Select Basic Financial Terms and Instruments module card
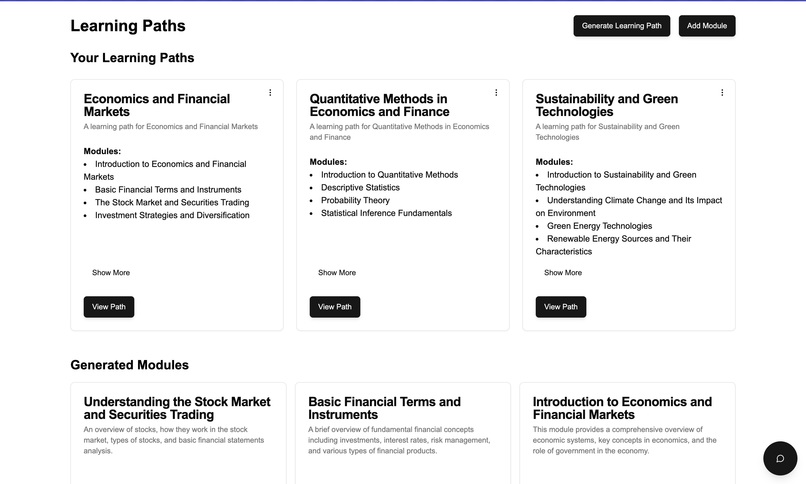 [x=402, y=433]
